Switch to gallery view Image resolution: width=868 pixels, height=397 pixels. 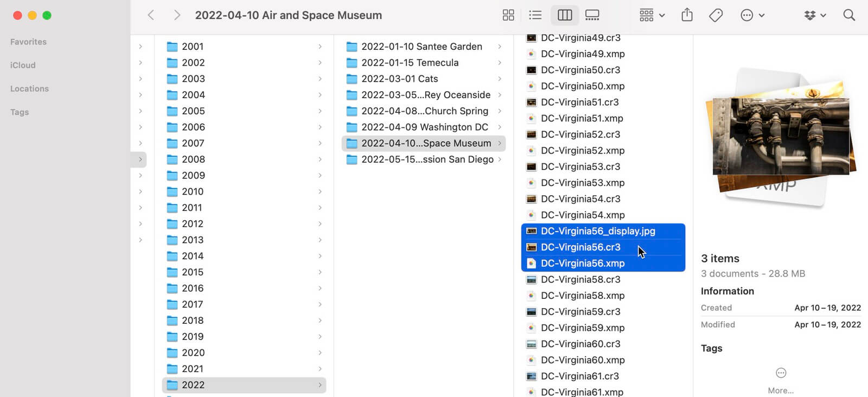[592, 15]
